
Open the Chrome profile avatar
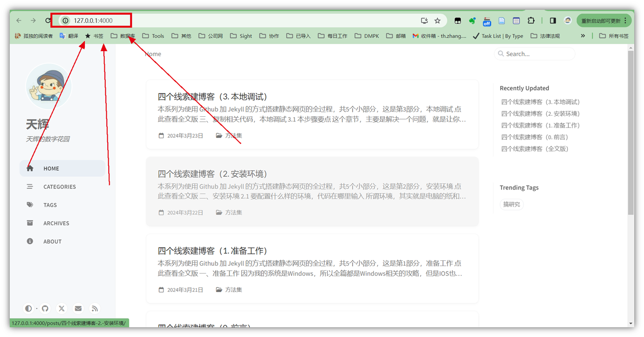(567, 21)
